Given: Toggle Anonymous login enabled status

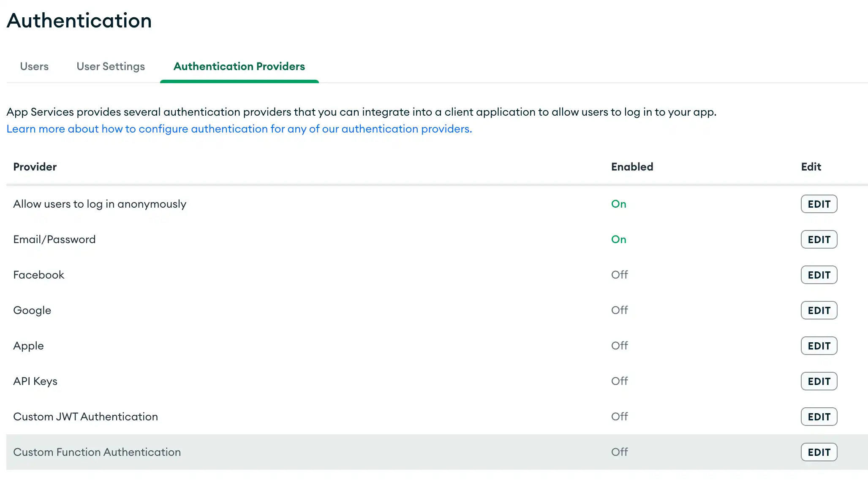Looking at the screenshot, I should 619,203.
